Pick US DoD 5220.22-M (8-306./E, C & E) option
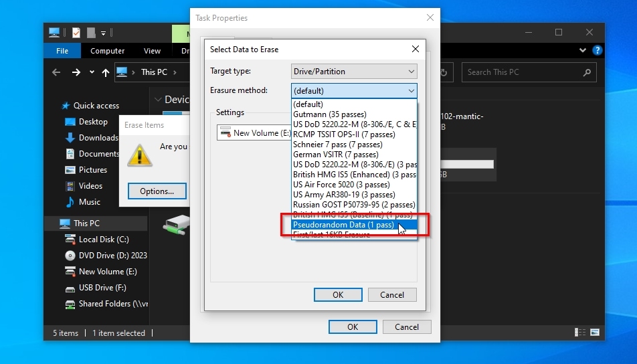The width and height of the screenshot is (637, 364). [354, 124]
